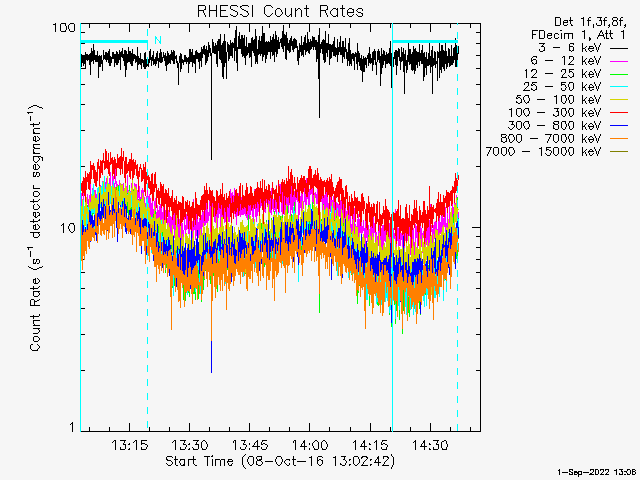The image size is (640, 480).
Task: Click the '3 - 6 keV' legend label
Action: point(569,48)
